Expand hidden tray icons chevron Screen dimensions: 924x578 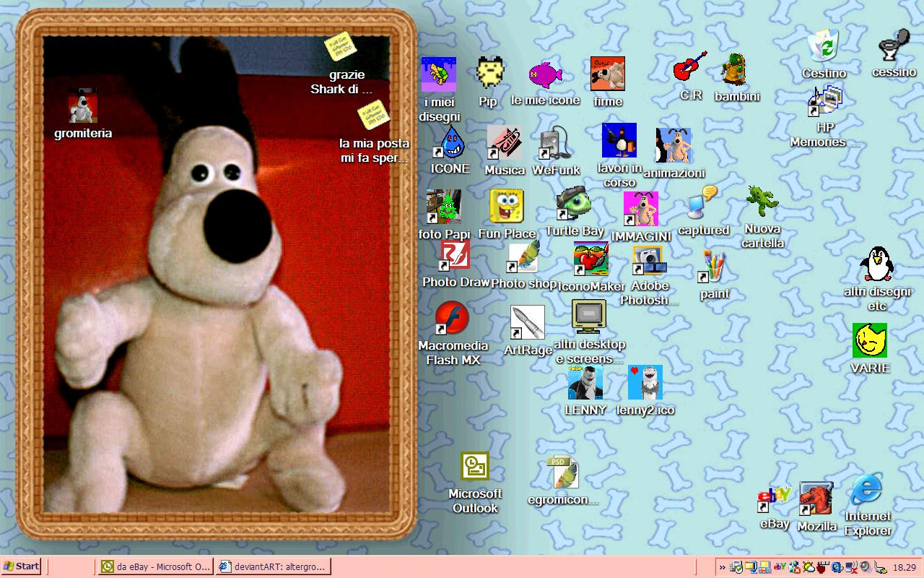click(723, 567)
